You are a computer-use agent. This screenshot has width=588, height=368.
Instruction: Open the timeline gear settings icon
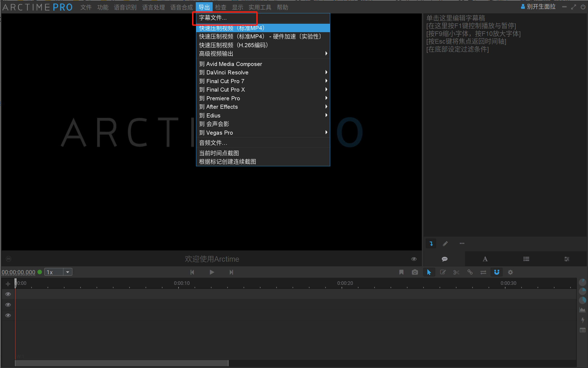coord(510,272)
